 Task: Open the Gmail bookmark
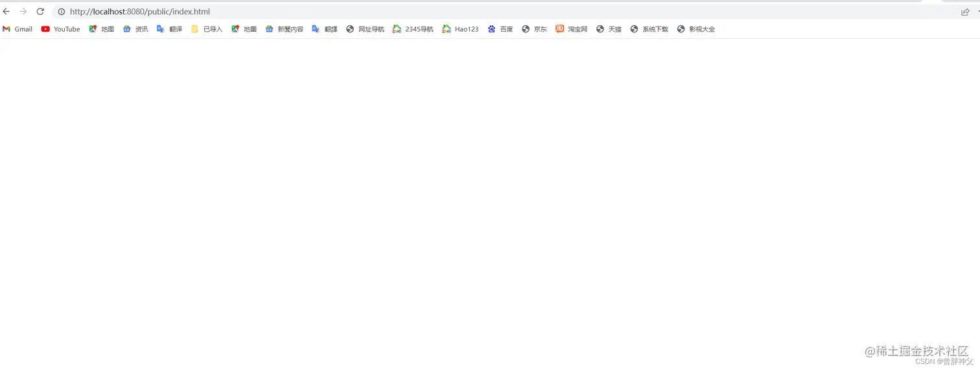(x=17, y=29)
